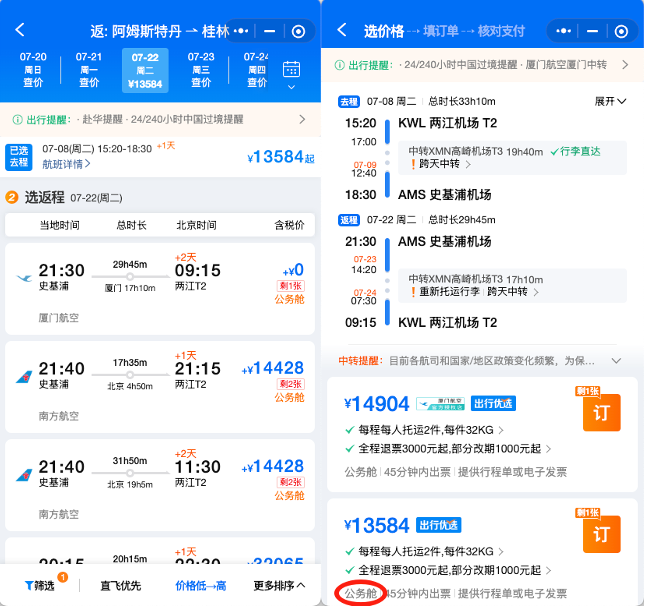Expand itinerary with 展开
The image size is (646, 606).
[x=610, y=101]
